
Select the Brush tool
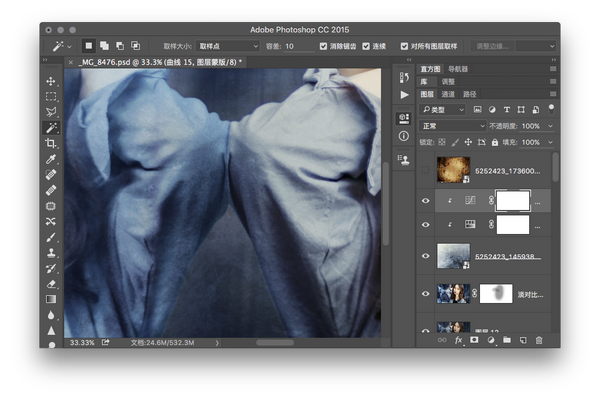pyautogui.click(x=51, y=237)
